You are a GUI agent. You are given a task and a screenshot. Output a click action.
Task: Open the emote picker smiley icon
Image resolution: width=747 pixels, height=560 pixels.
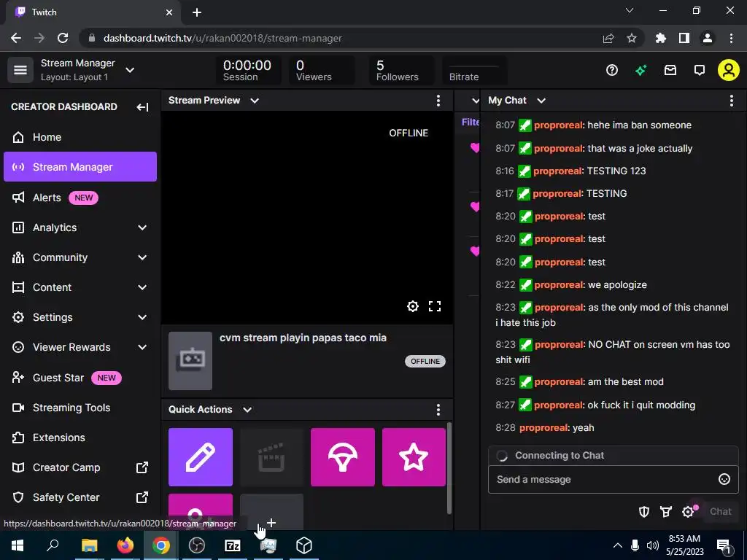[724, 480]
